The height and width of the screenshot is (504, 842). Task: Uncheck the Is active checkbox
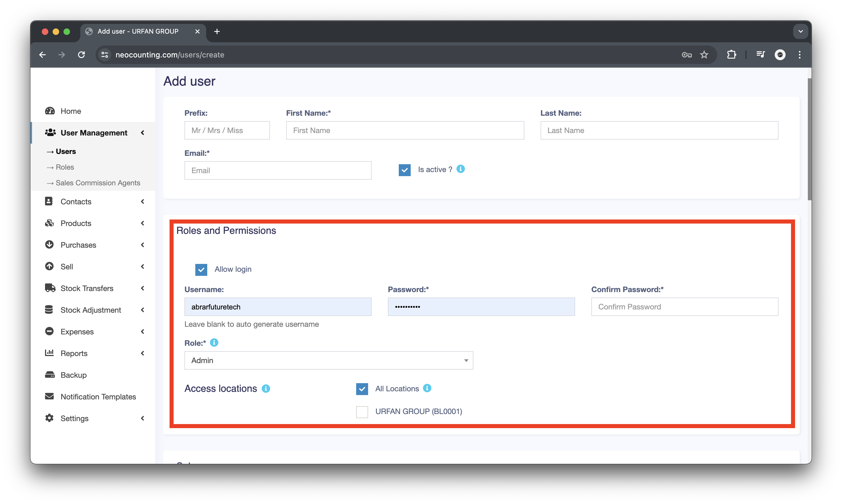[404, 170]
